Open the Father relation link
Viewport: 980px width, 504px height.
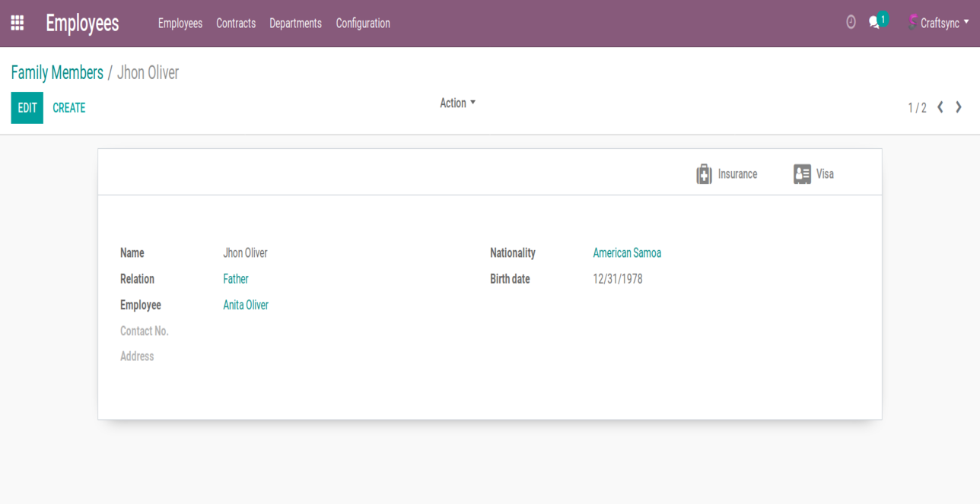click(x=236, y=279)
